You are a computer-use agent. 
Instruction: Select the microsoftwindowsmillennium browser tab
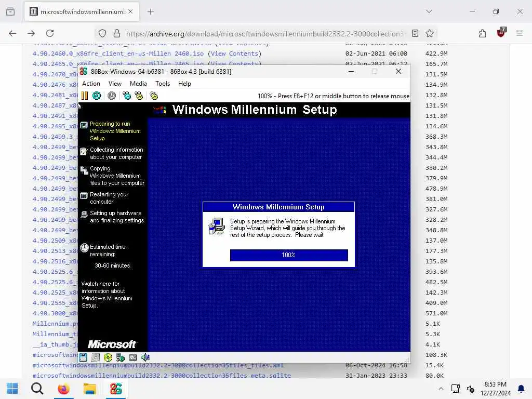(x=82, y=11)
